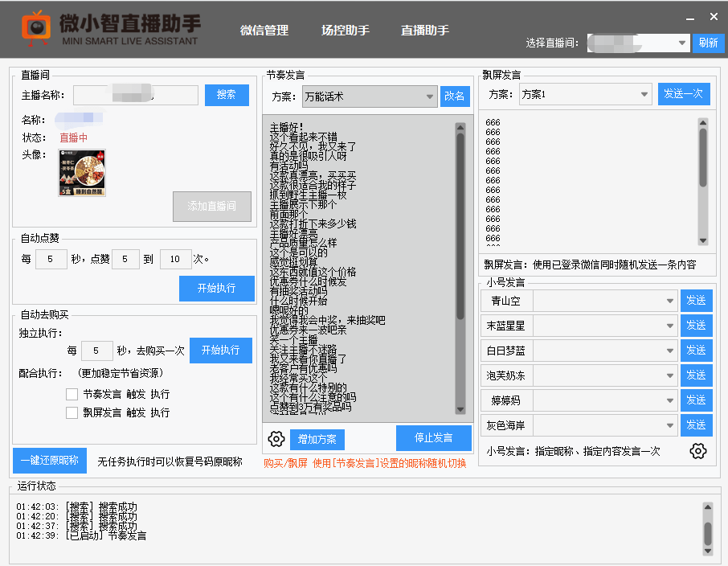Open the 小号发言 settings gear
The width and height of the screenshot is (728, 566).
pos(697,453)
